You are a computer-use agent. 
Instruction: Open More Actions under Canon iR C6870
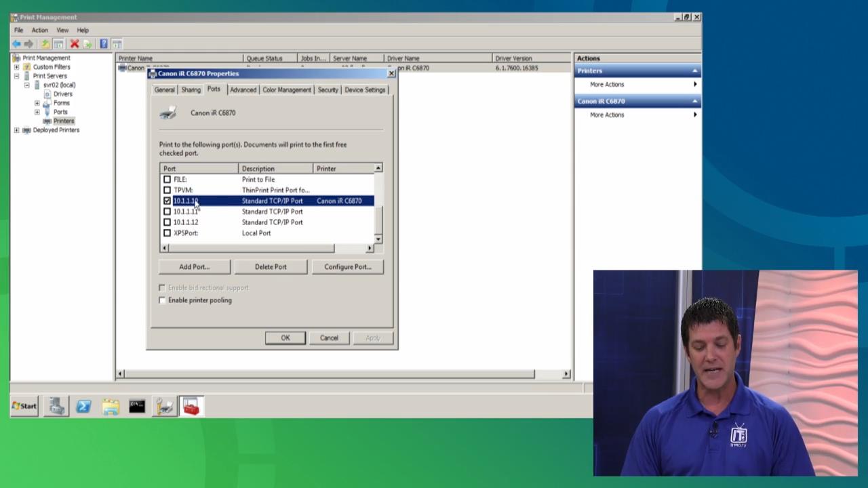click(x=607, y=115)
